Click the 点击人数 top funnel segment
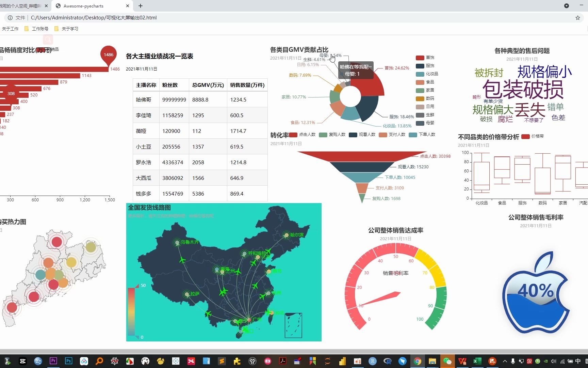This screenshot has width=588, height=368. pyautogui.click(x=362, y=156)
